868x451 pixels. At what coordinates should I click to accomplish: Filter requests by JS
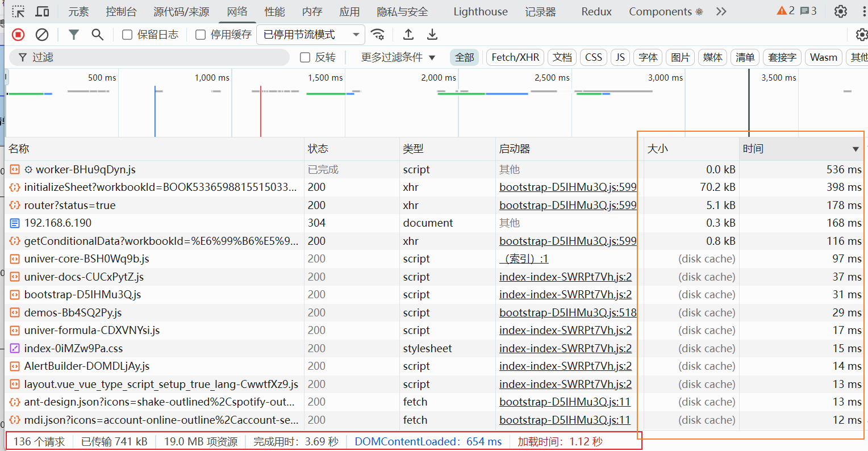[x=620, y=57]
